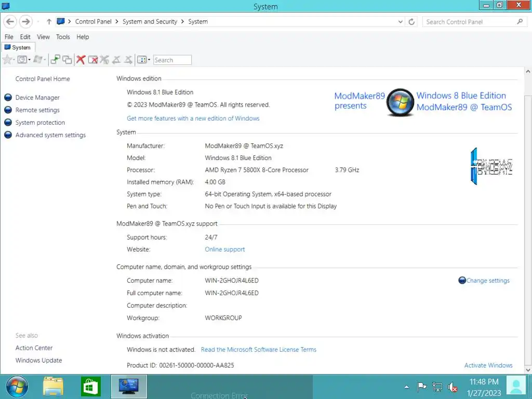
Task: Open the Edit menu
Action: tap(25, 37)
